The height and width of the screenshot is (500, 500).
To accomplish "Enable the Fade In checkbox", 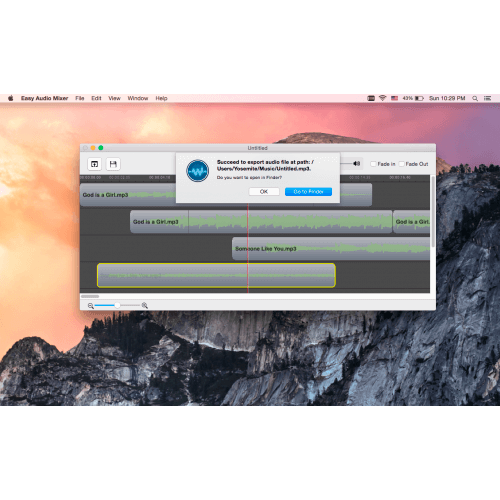I will (x=373, y=164).
